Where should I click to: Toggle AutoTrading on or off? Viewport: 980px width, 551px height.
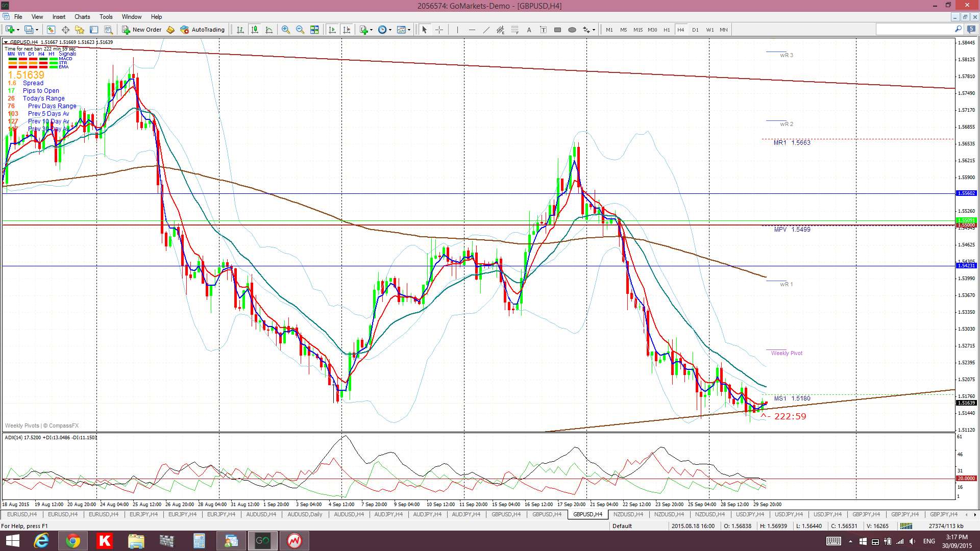click(203, 30)
